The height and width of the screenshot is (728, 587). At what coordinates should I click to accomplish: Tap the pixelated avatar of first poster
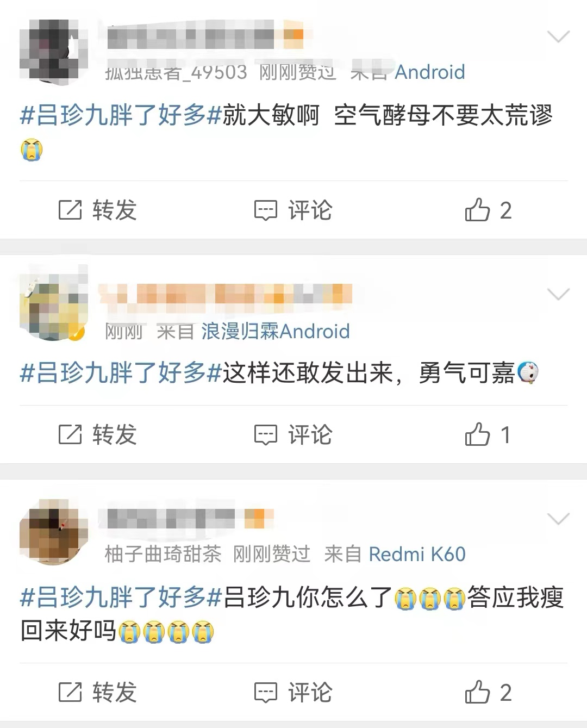tap(53, 51)
